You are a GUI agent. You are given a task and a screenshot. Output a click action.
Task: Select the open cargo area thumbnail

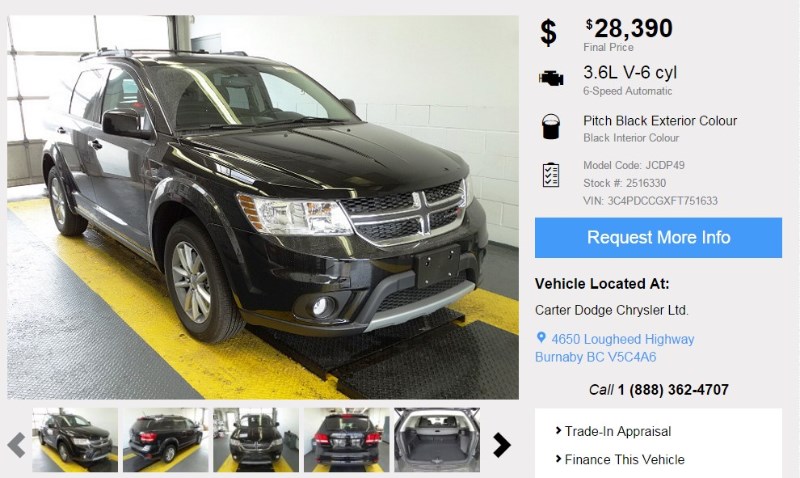[x=437, y=440]
